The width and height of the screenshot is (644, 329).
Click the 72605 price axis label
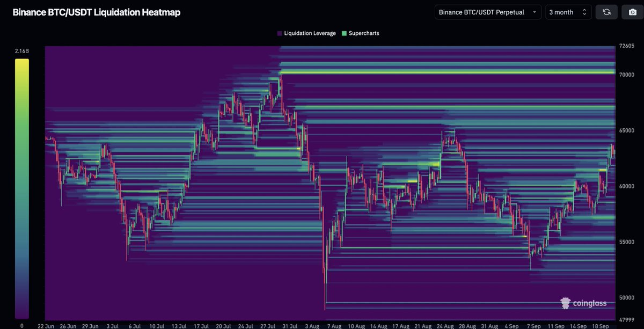tap(627, 47)
